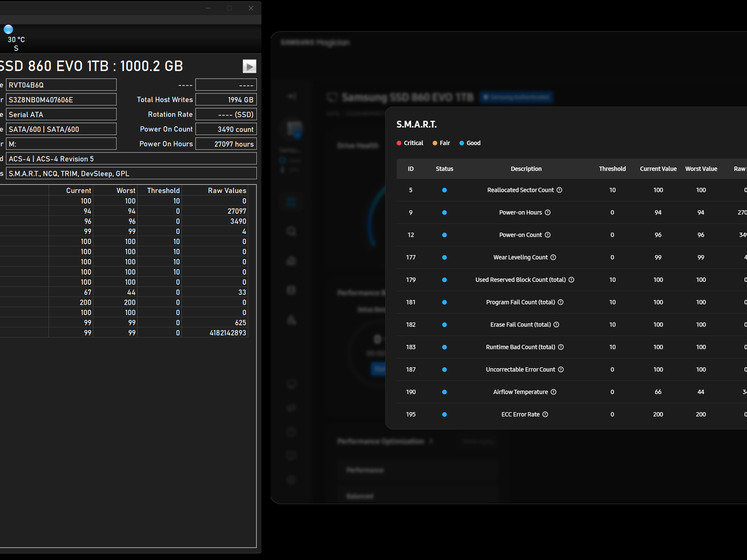This screenshot has height=560, width=747.
Task: Click raw value 33 in CrystalDiskInfo table
Action: [x=242, y=292]
